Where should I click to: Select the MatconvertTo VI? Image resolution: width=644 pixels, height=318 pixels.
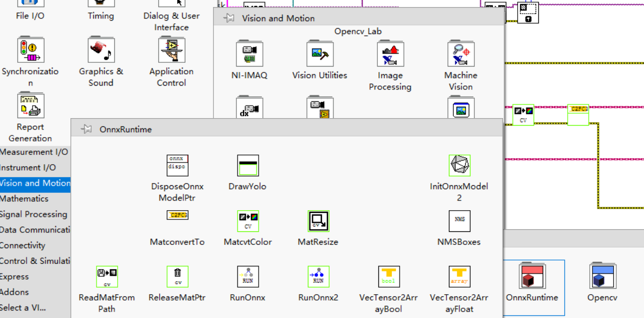[177, 215]
